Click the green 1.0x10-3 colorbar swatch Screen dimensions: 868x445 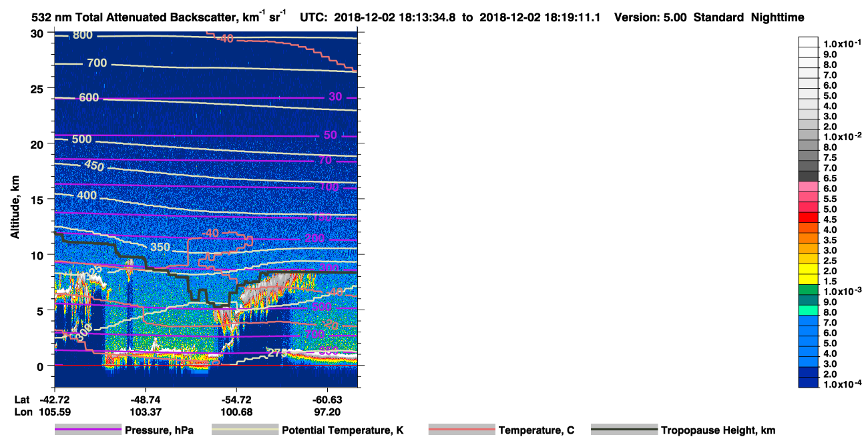coord(809,290)
